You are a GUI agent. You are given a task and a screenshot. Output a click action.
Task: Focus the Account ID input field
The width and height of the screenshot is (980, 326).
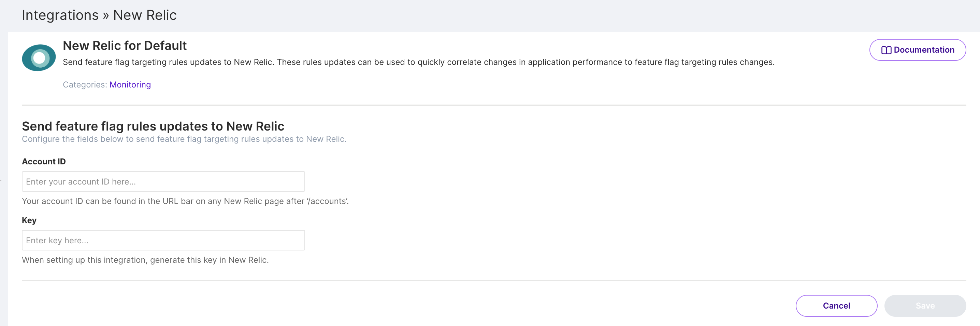(163, 182)
